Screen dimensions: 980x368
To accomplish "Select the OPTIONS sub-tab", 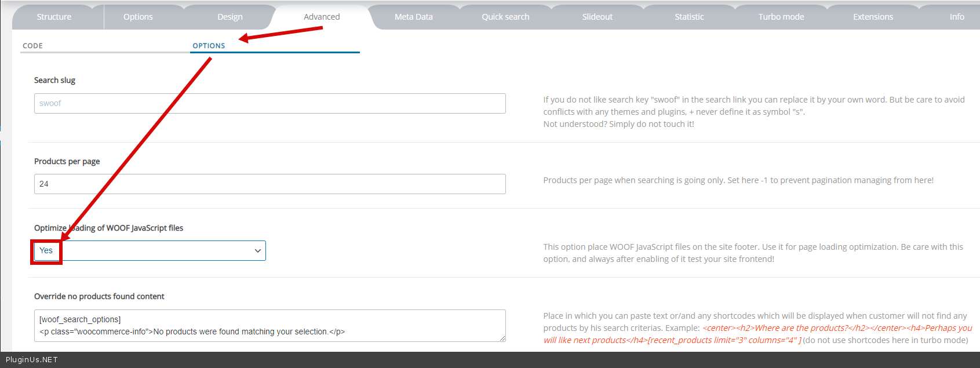I will (209, 46).
